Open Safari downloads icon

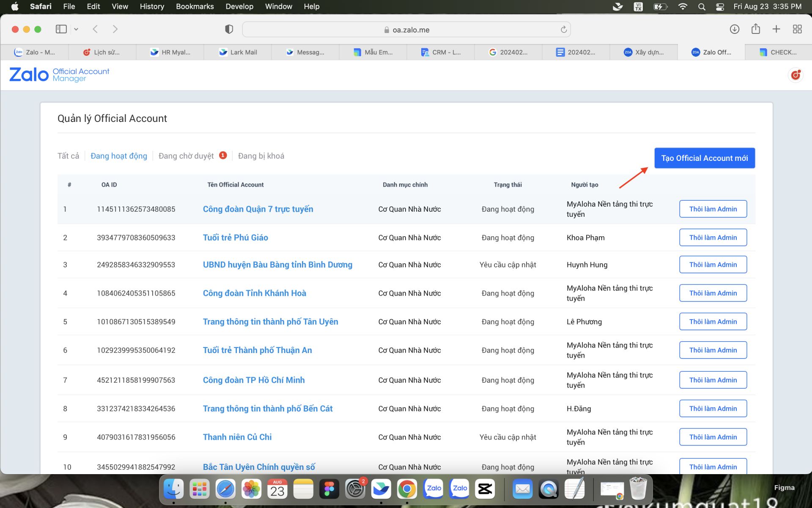tap(734, 29)
